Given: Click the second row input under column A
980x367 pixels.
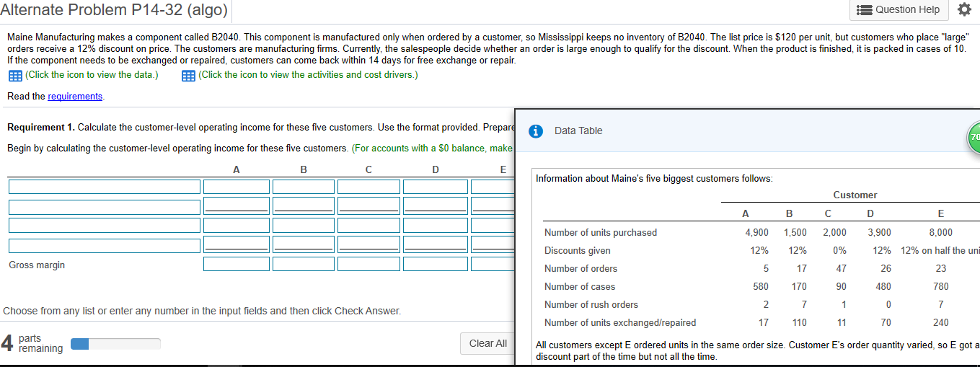Looking at the screenshot, I should (x=237, y=205).
